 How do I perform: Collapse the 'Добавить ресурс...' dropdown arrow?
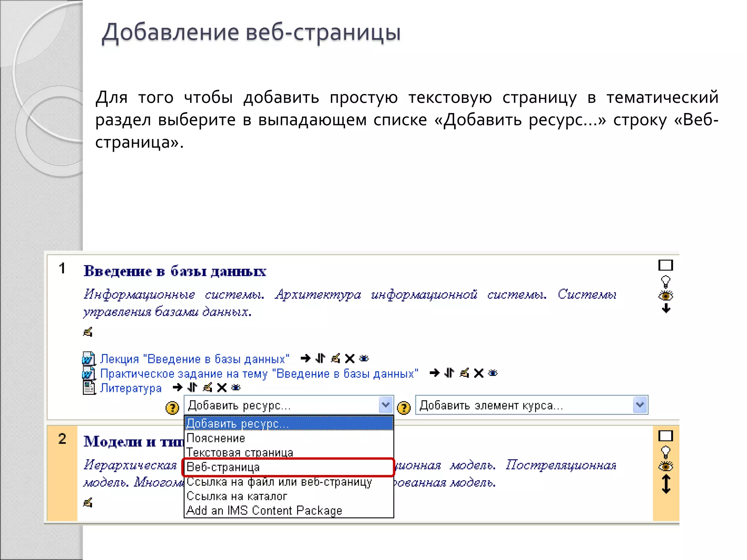click(386, 405)
